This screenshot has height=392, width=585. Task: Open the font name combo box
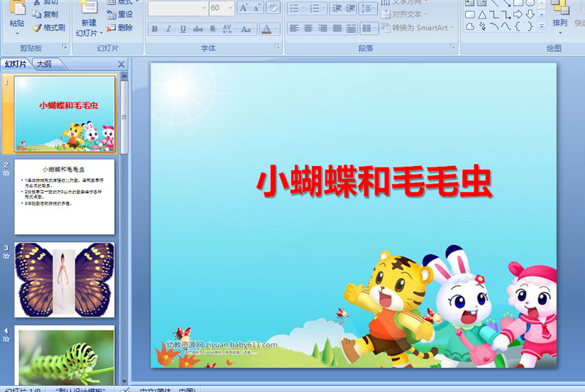(x=178, y=8)
